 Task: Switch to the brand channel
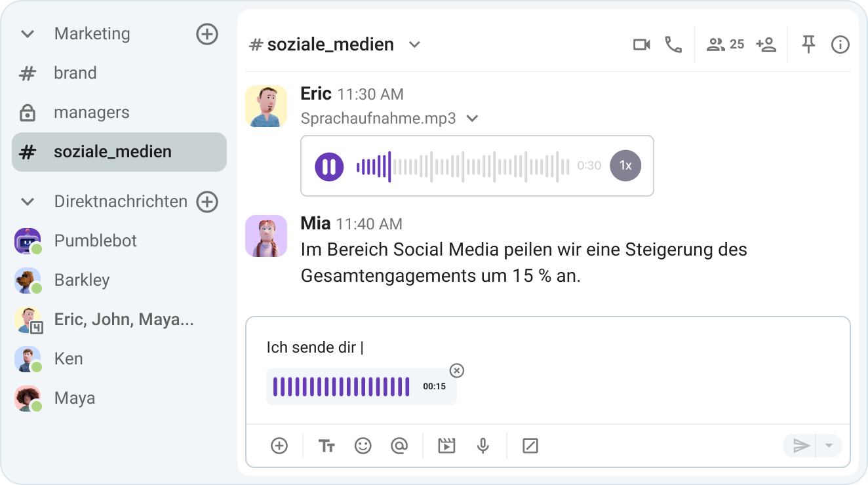75,73
